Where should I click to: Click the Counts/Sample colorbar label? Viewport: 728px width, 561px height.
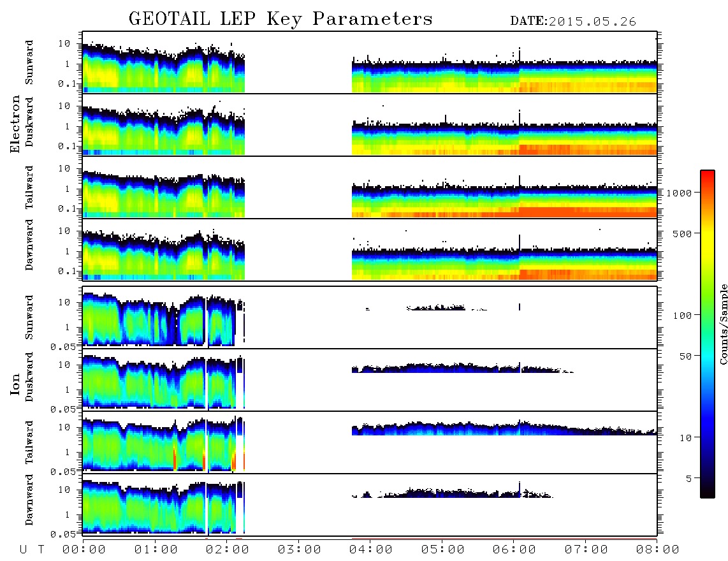point(723,324)
